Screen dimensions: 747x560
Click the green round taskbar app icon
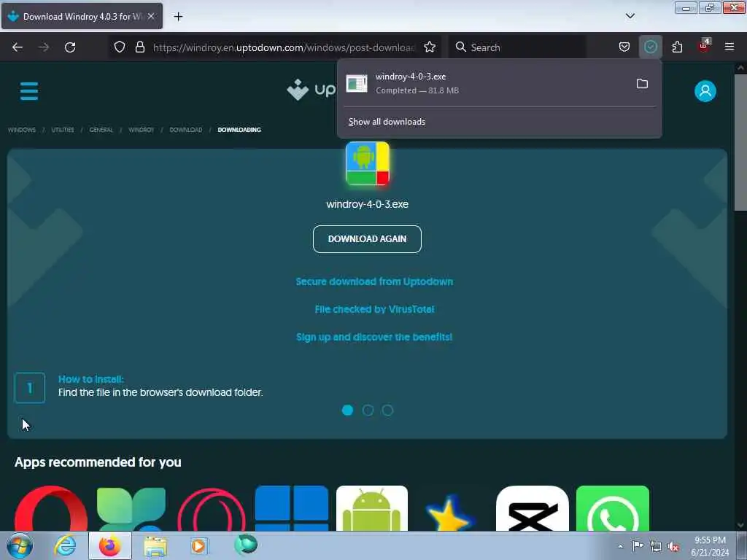(246, 544)
